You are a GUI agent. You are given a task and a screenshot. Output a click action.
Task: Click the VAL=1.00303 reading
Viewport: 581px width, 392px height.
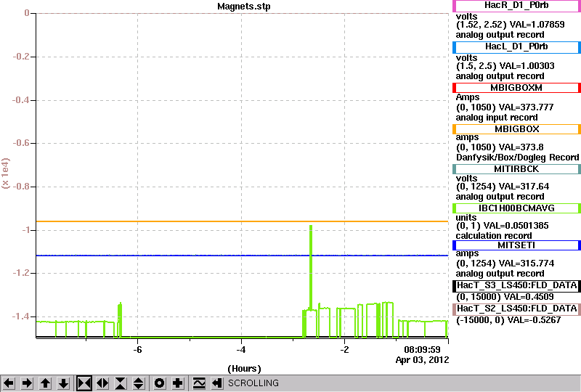click(527, 66)
